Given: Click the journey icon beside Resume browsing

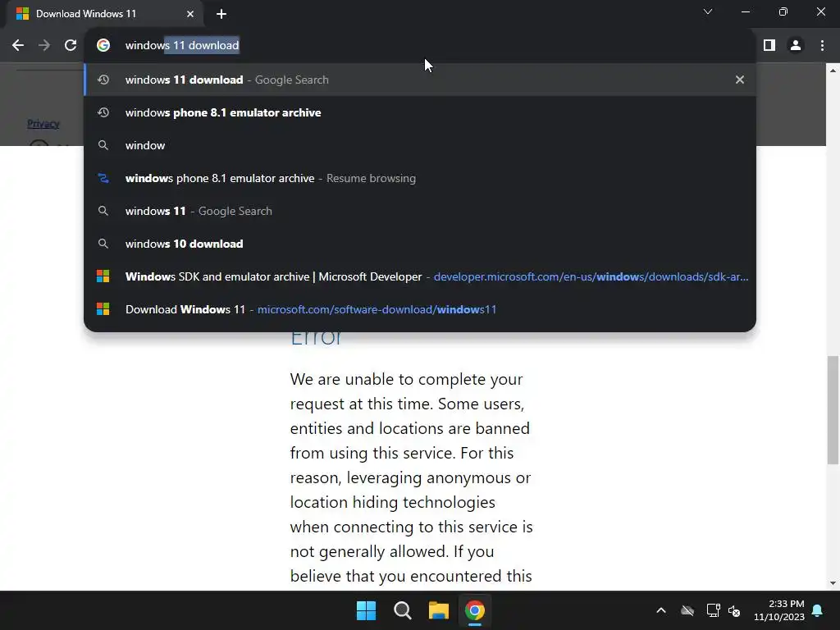Looking at the screenshot, I should [x=103, y=178].
